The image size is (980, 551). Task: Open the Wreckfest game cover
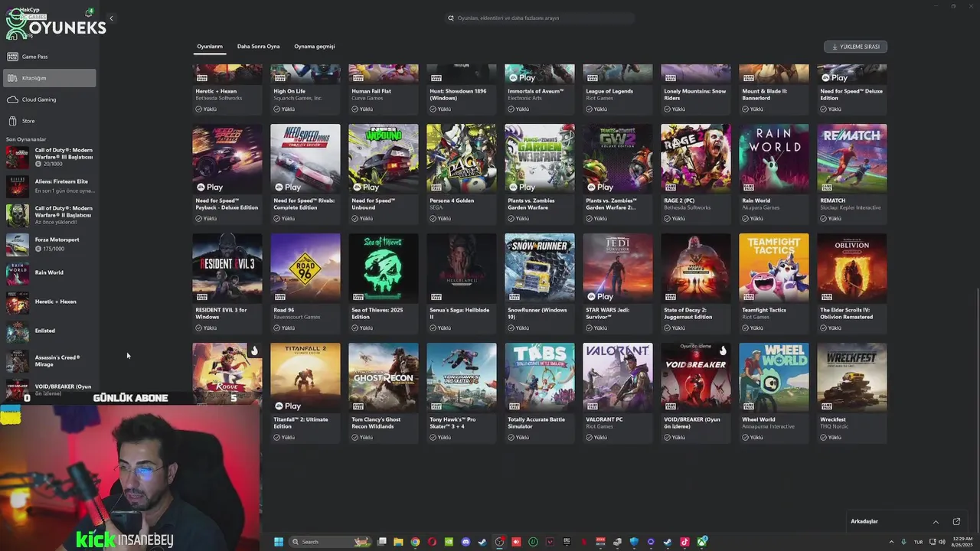coord(852,377)
